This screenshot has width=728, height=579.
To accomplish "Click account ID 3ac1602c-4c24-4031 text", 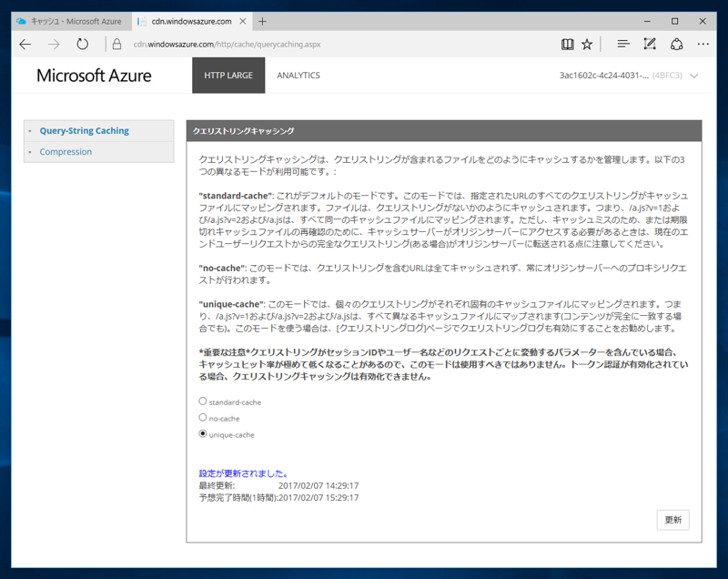I will click(603, 76).
